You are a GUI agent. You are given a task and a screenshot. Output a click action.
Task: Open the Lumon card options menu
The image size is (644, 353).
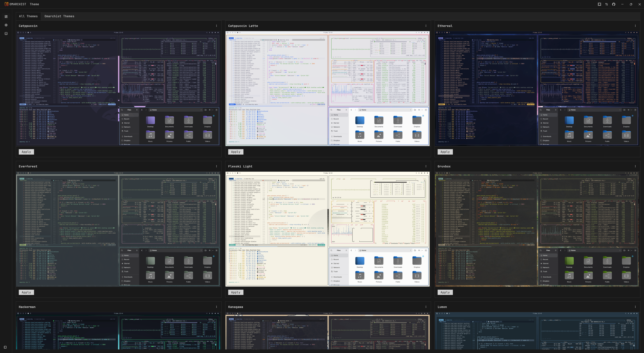pyautogui.click(x=635, y=307)
